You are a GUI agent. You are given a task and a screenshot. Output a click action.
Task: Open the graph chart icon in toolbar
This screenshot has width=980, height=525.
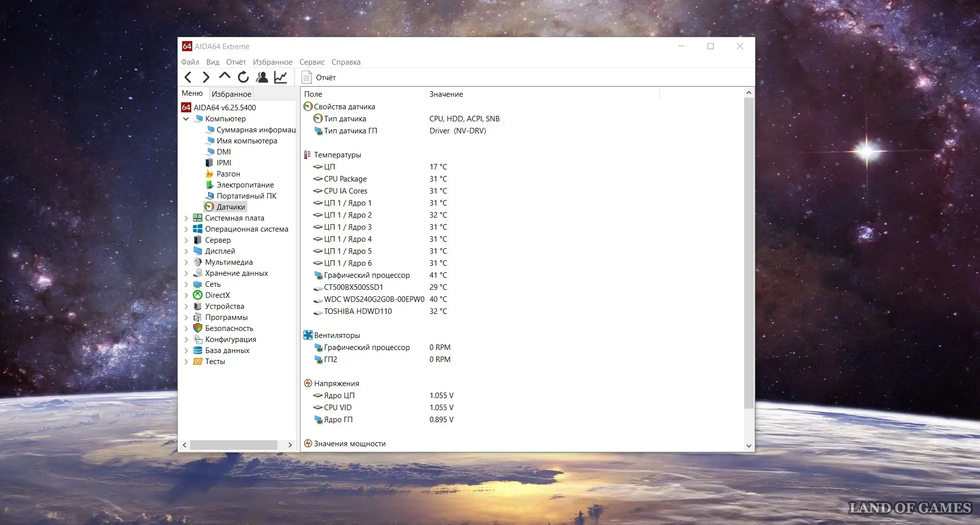[281, 77]
